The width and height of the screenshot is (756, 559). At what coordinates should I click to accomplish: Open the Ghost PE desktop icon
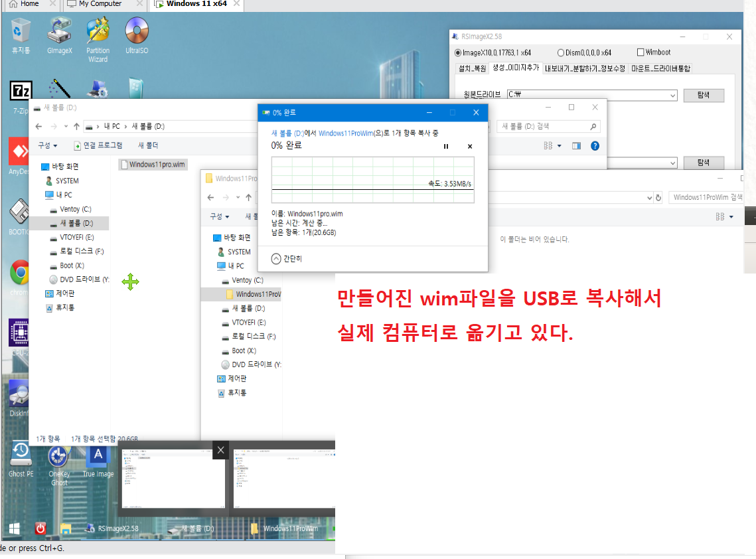[x=21, y=459]
